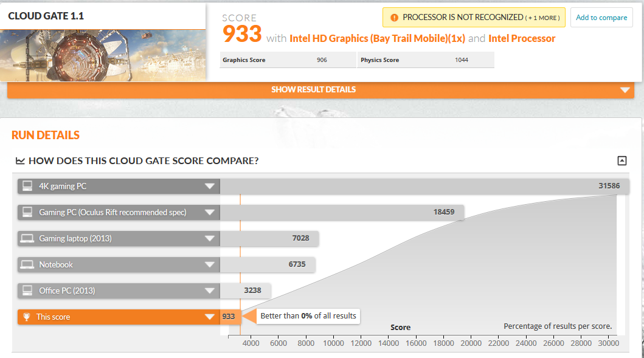
Task: Click the laptop icon for Gaming laptop (2013)
Action: click(27, 238)
